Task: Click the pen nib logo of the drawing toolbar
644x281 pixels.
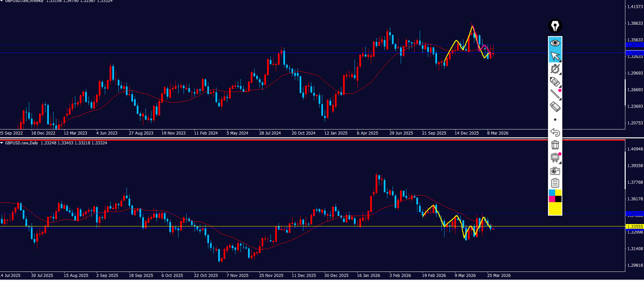Action: [555, 26]
